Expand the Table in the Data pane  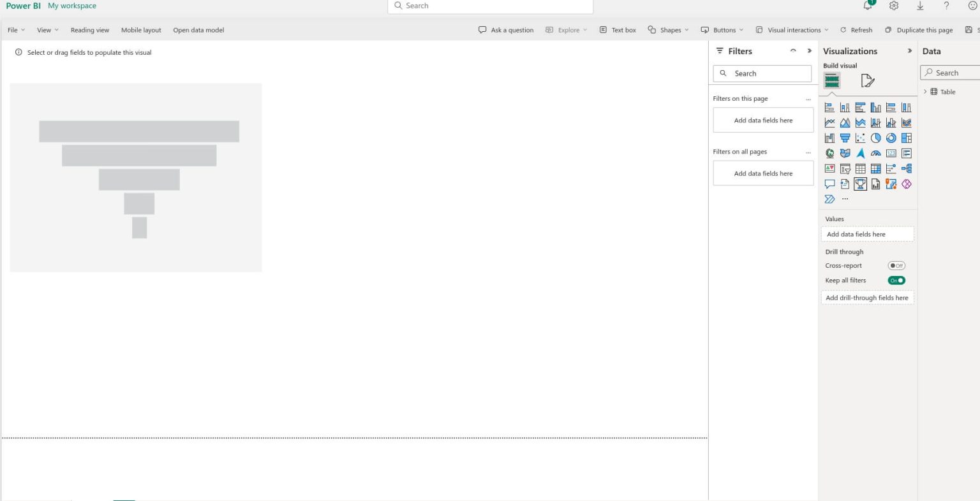pos(925,91)
